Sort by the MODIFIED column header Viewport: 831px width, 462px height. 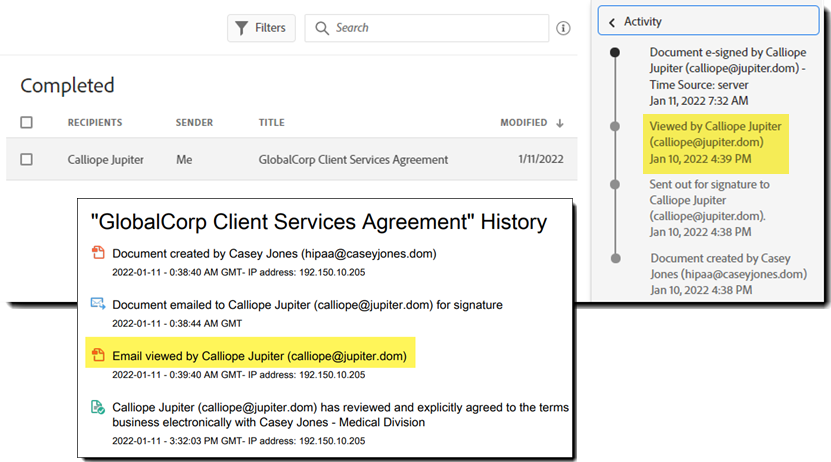point(524,122)
